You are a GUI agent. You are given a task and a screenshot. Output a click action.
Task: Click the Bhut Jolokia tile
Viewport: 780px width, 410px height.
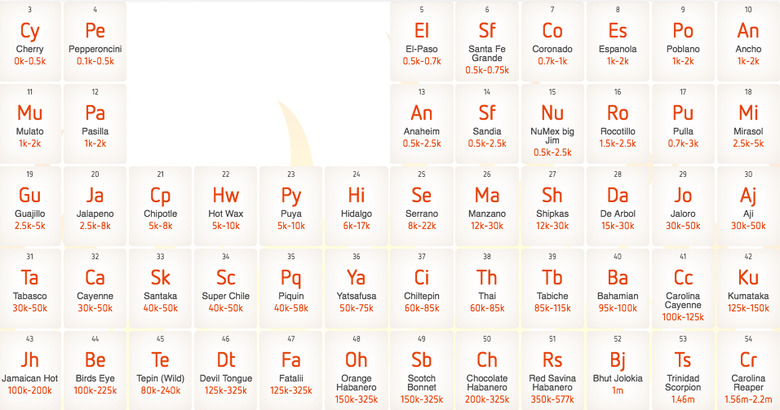(618, 367)
